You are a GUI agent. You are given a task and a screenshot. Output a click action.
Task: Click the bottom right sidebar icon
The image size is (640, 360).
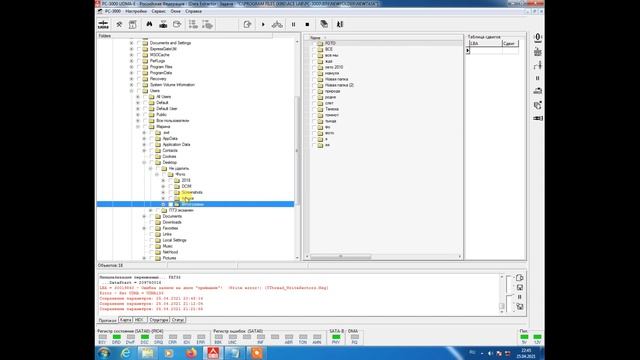pos(538,118)
